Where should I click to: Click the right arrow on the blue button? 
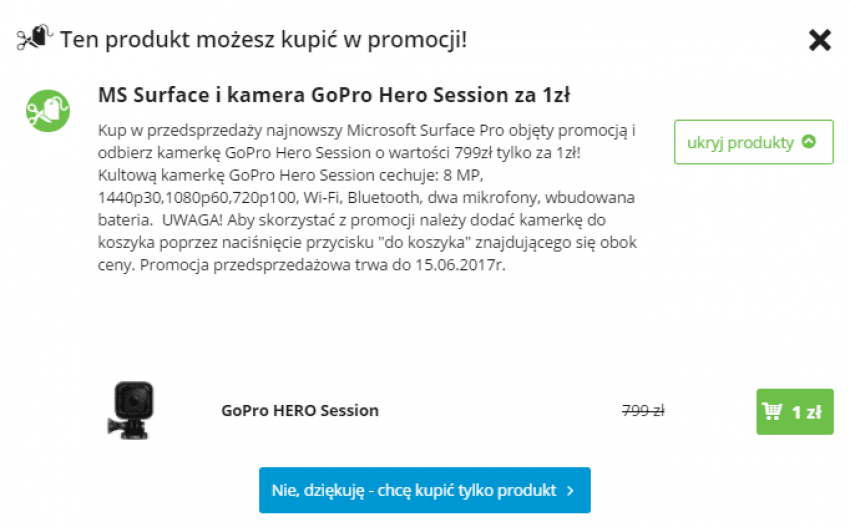pos(570,490)
